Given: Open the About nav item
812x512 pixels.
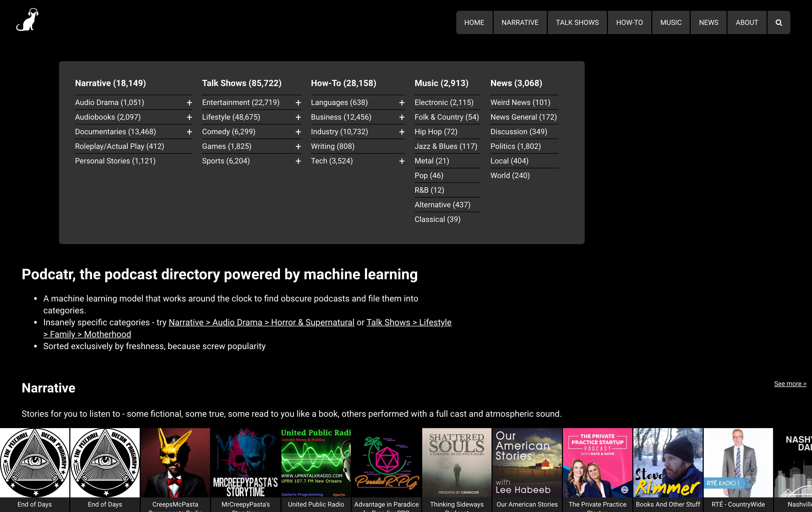Looking at the screenshot, I should [x=746, y=22].
